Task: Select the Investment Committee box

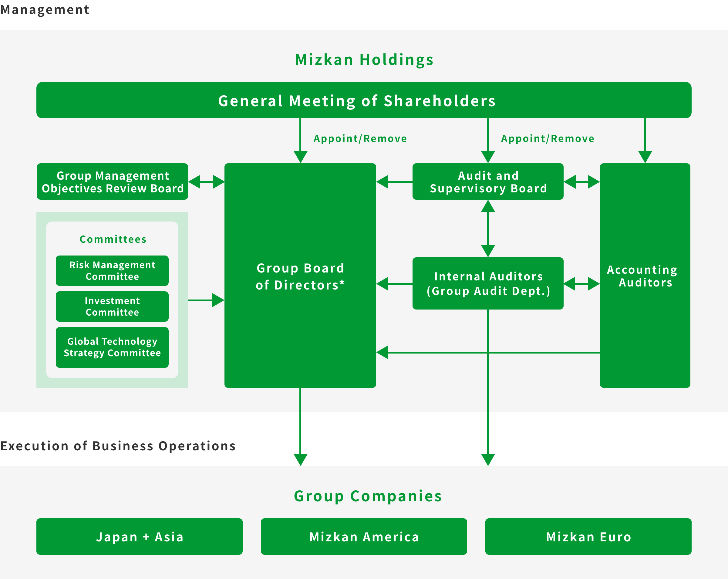Action: tap(112, 306)
